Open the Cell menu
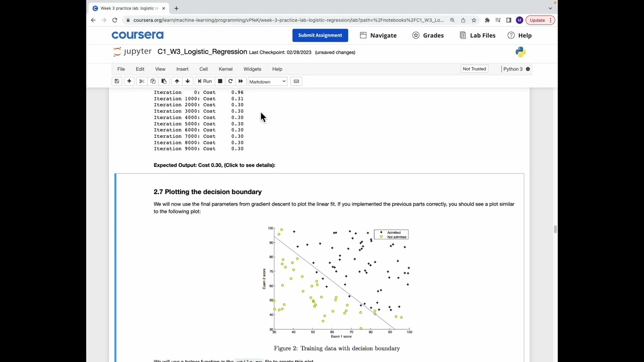The width and height of the screenshot is (644, 362). (x=203, y=69)
